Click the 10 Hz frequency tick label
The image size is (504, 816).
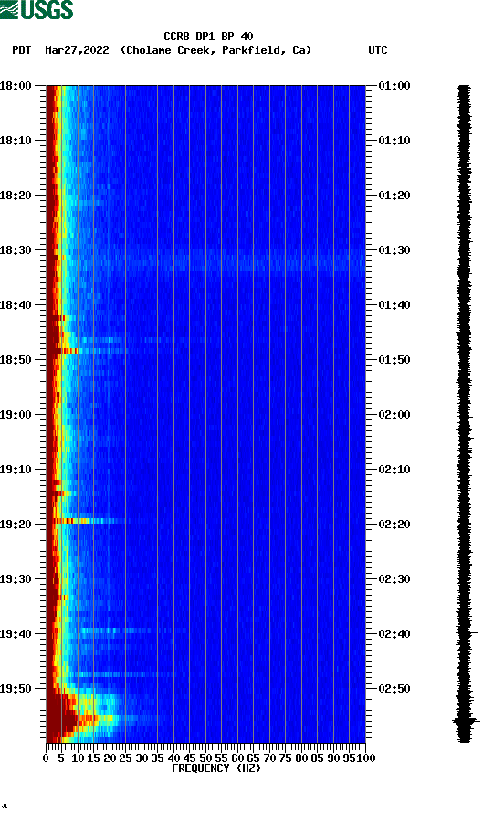[78, 758]
